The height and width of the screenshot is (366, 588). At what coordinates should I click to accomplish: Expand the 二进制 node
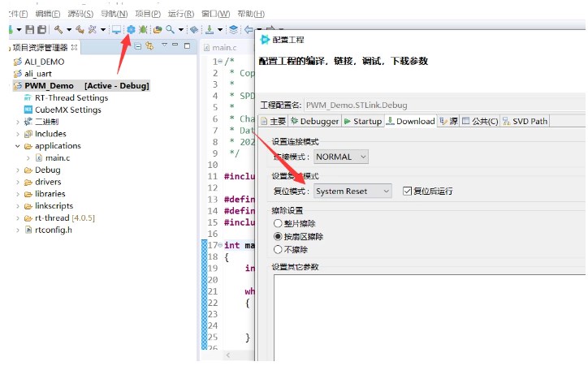coord(18,122)
